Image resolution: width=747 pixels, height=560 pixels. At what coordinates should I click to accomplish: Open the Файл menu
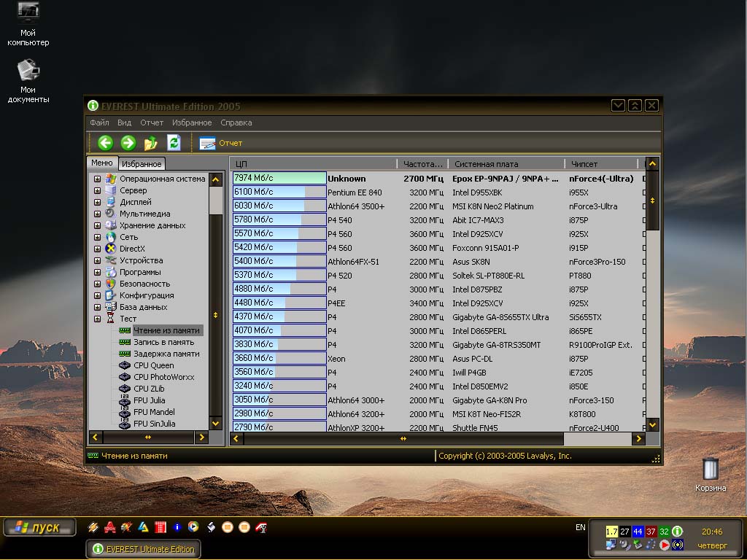[x=99, y=122]
